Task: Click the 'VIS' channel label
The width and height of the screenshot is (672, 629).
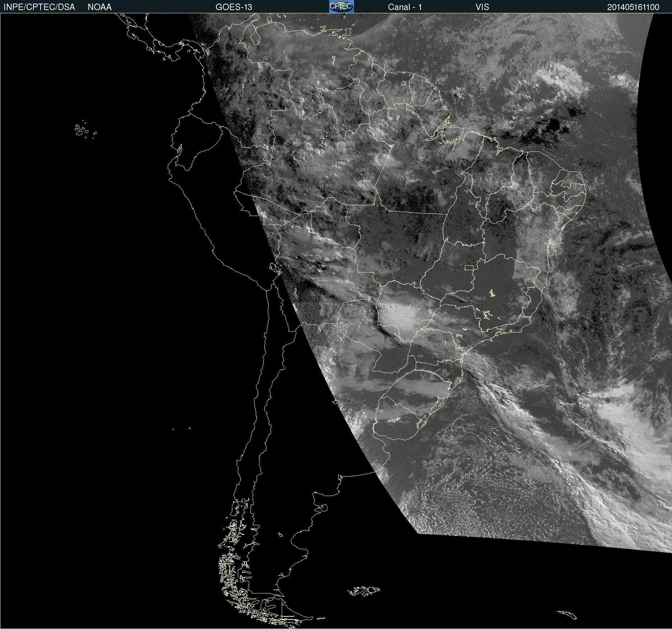Action: 482,7
